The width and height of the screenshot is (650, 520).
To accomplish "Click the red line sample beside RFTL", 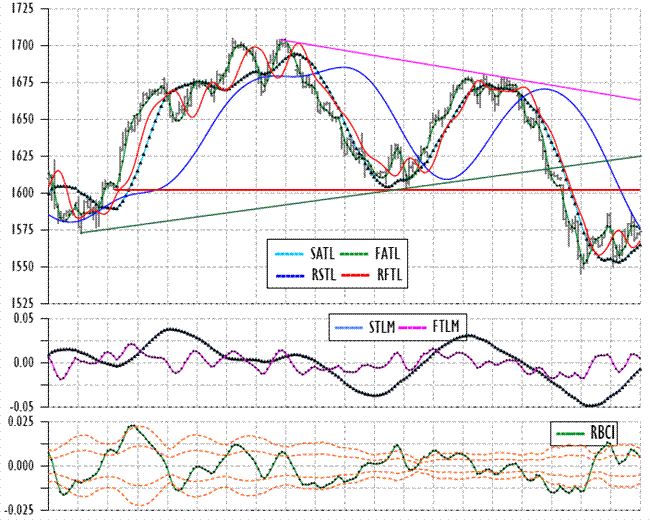I will click(357, 273).
